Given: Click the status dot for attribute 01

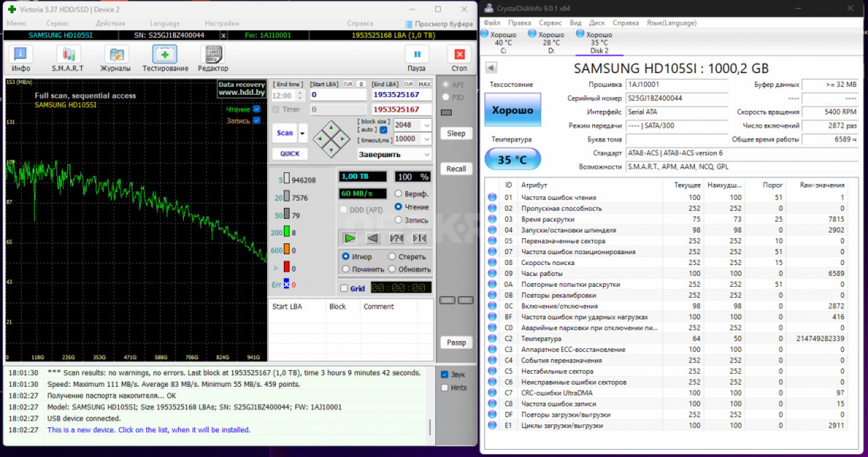Looking at the screenshot, I should (x=492, y=197).
